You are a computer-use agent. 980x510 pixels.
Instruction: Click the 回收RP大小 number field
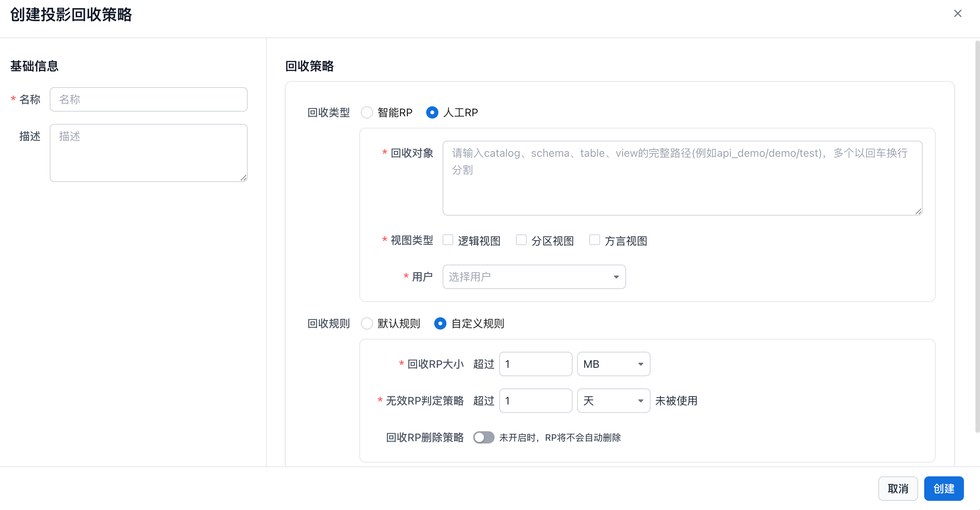(x=535, y=364)
